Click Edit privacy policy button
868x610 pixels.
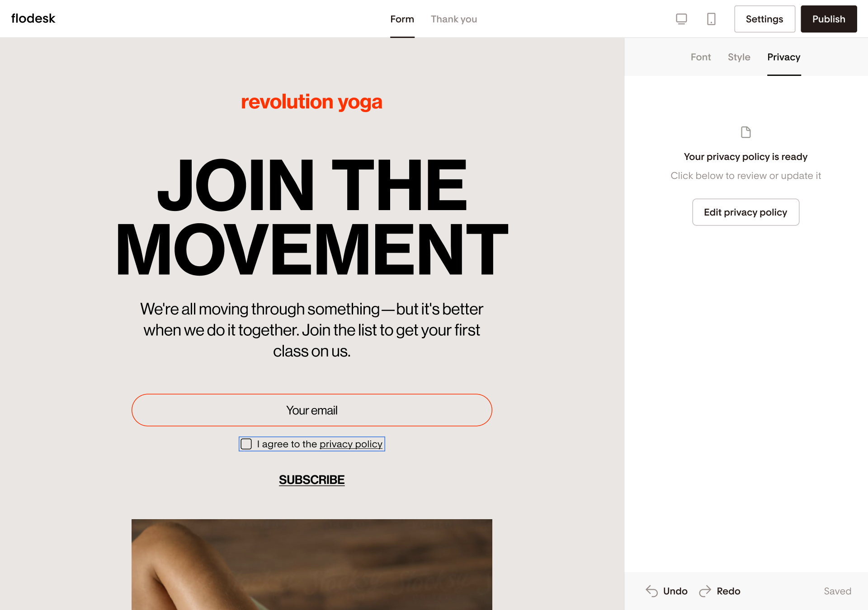746,212
